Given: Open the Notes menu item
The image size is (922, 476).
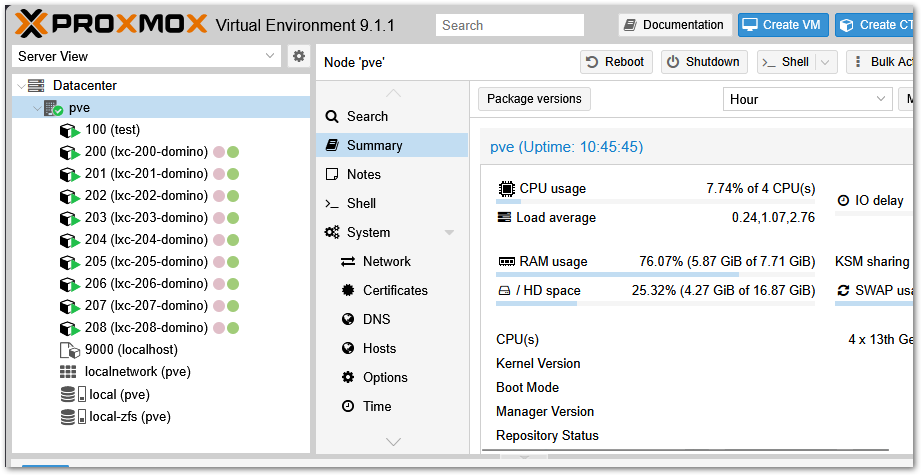Looking at the screenshot, I should coord(392,175).
